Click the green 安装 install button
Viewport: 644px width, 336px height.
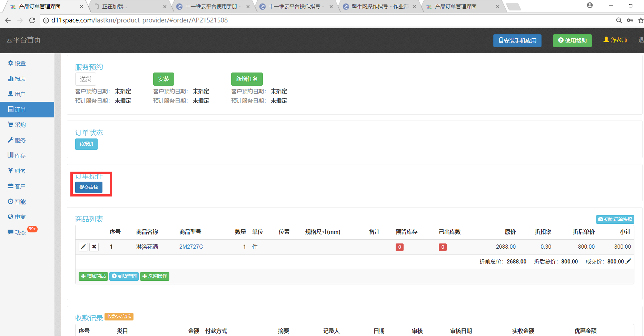coord(164,79)
